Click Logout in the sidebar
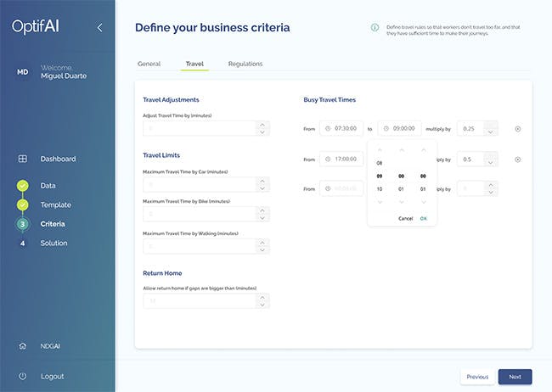 tap(52, 376)
